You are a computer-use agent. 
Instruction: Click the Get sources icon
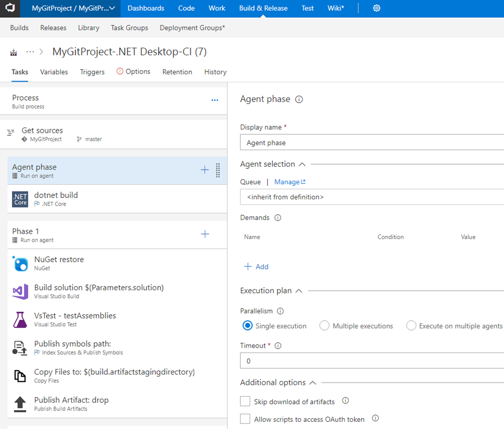tap(11, 132)
